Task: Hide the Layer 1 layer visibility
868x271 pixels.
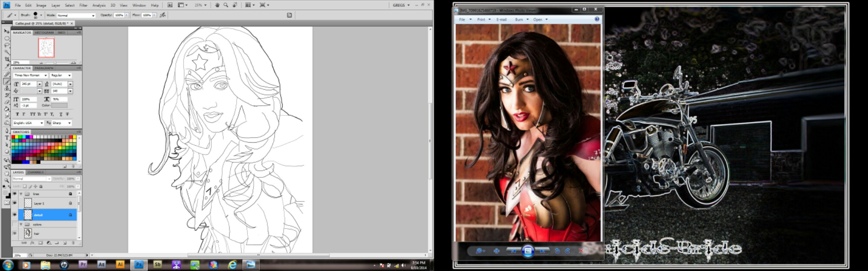Action: point(15,203)
